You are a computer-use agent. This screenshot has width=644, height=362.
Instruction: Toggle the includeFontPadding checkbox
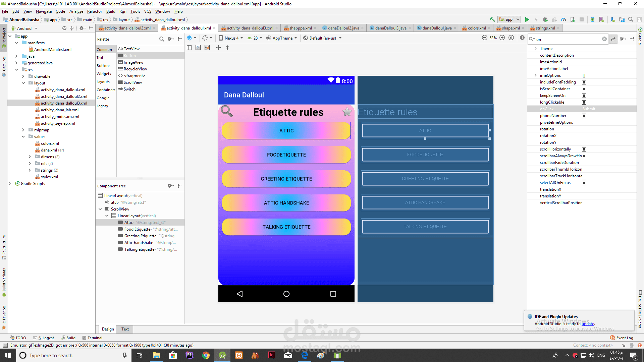[584, 82]
